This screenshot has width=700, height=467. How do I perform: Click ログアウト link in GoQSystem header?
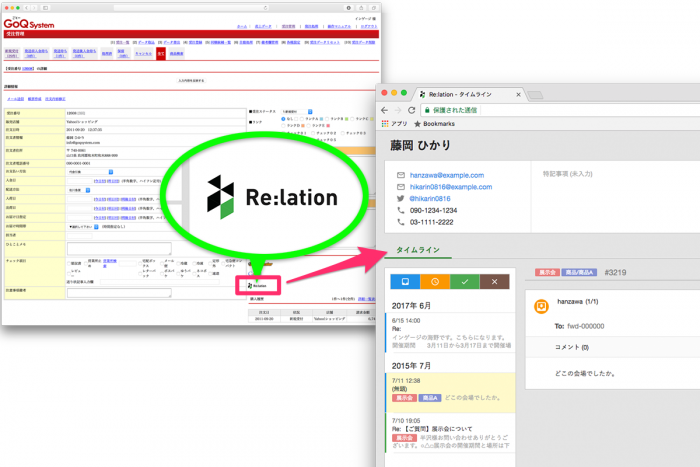369,26
